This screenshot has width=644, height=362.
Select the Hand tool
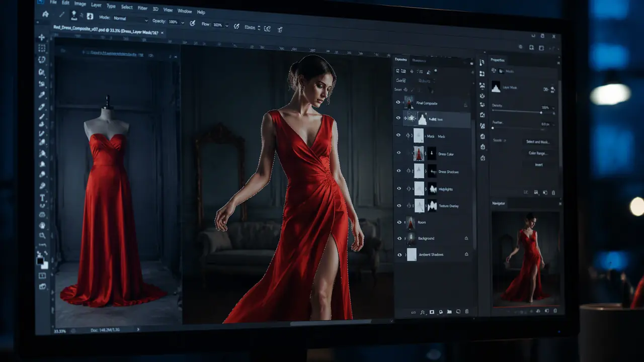tap(42, 225)
